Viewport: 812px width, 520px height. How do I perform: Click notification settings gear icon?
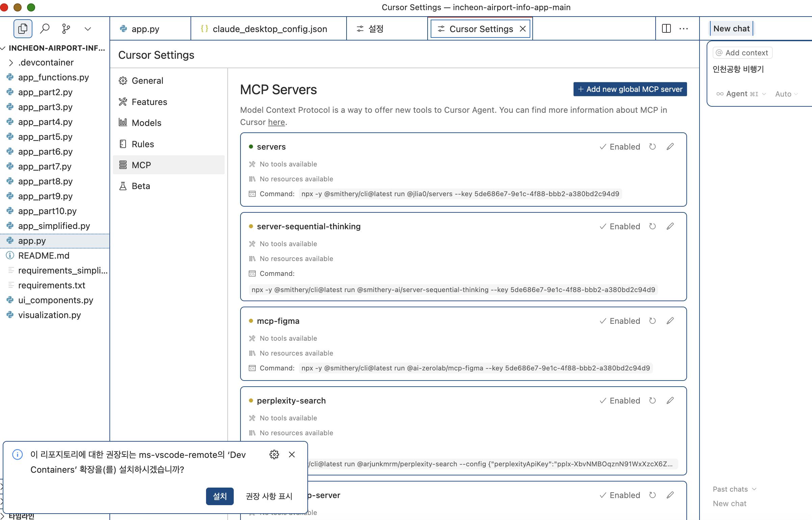tap(274, 454)
